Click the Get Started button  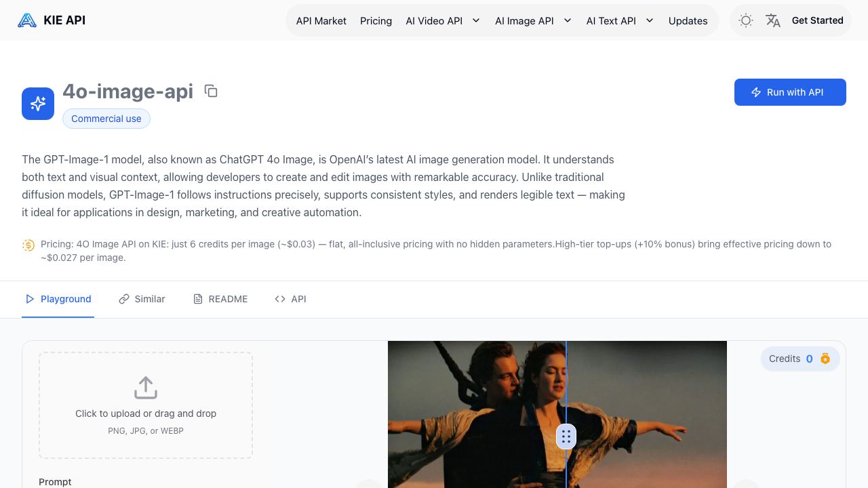[817, 20]
